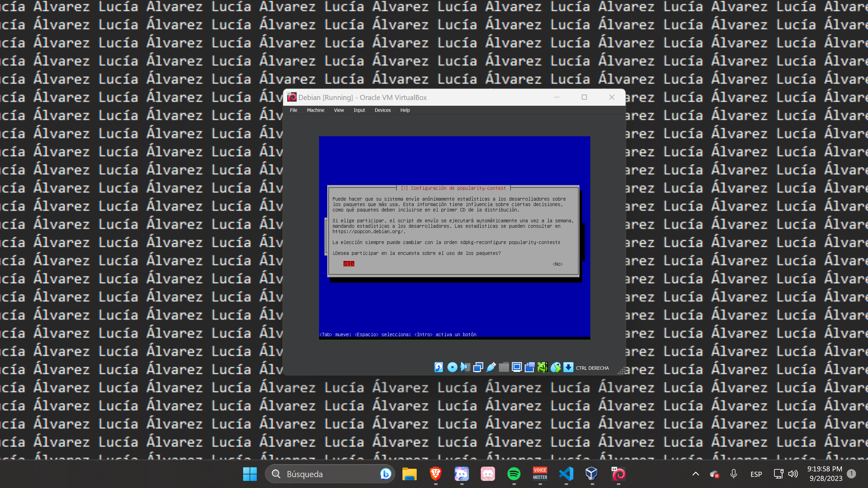The width and height of the screenshot is (868, 488).
Task: Expand hidden system tray icons
Action: pos(695,474)
